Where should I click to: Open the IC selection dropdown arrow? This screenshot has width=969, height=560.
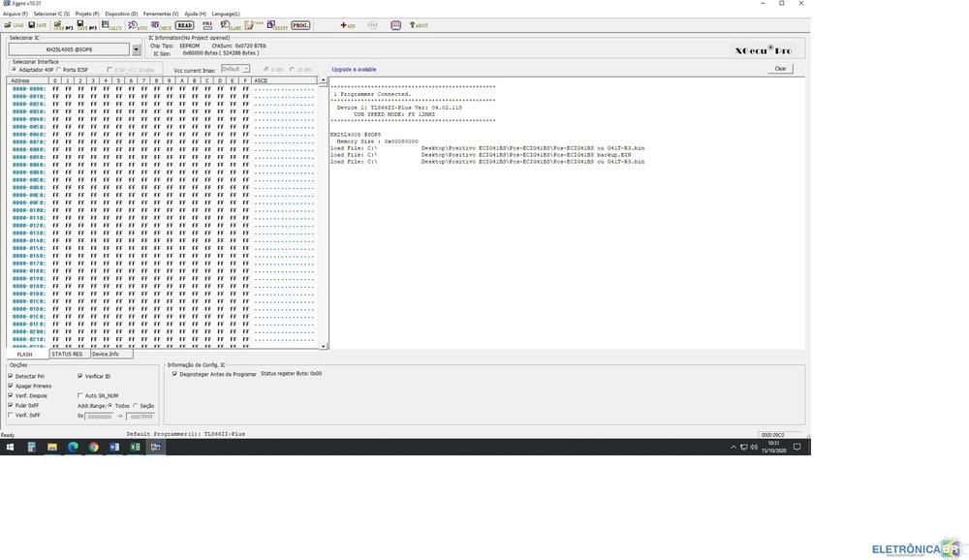point(137,48)
